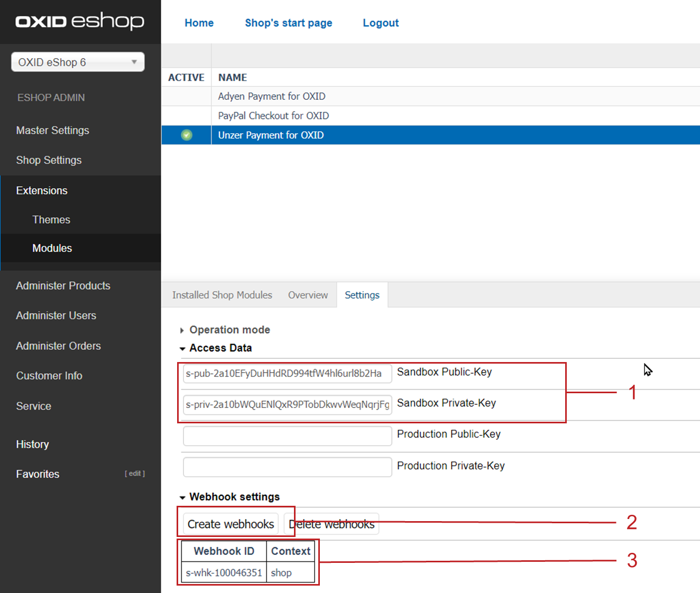Select Extensions in the sidebar

(42, 190)
